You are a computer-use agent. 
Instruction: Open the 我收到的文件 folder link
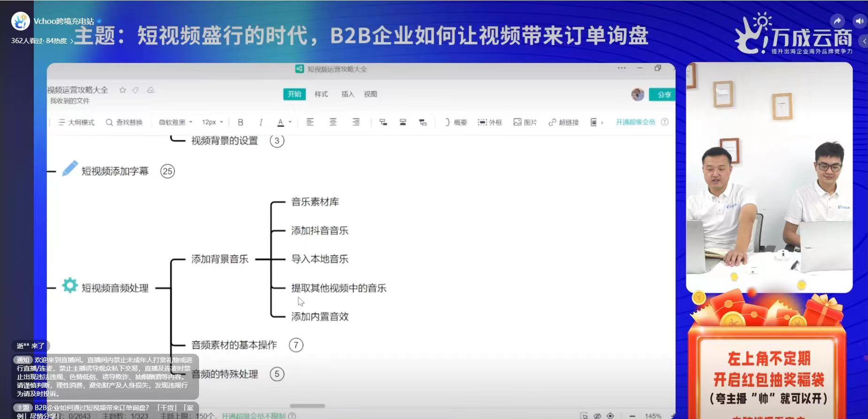click(69, 101)
